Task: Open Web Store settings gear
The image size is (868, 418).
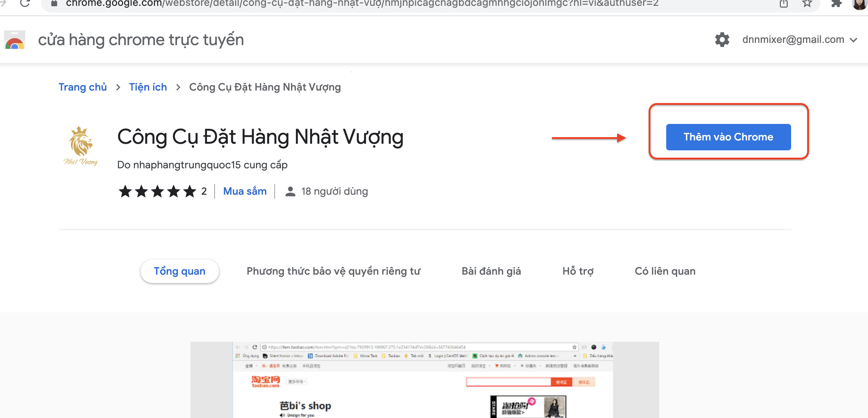Action: coord(722,40)
